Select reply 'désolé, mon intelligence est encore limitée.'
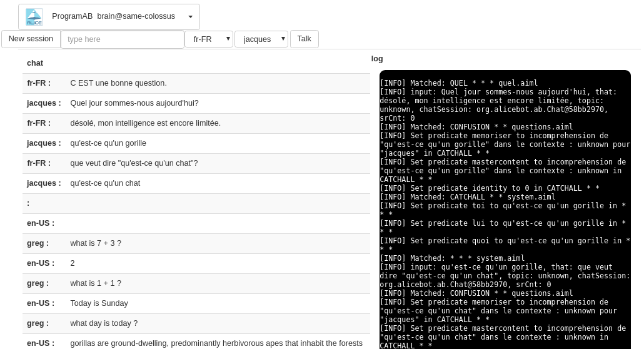Screen dimensions: 644x349 pos(146,123)
